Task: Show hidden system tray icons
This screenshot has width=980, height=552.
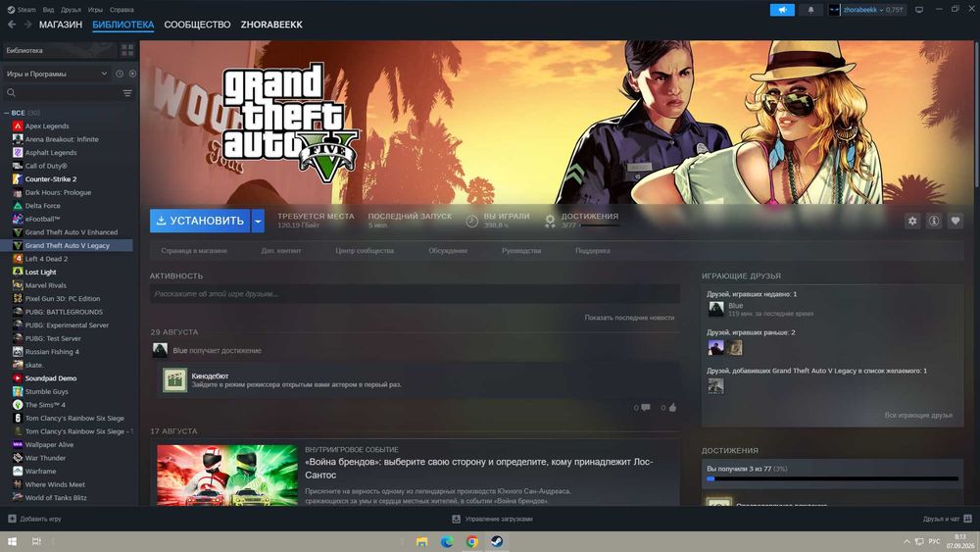Action: [x=906, y=541]
